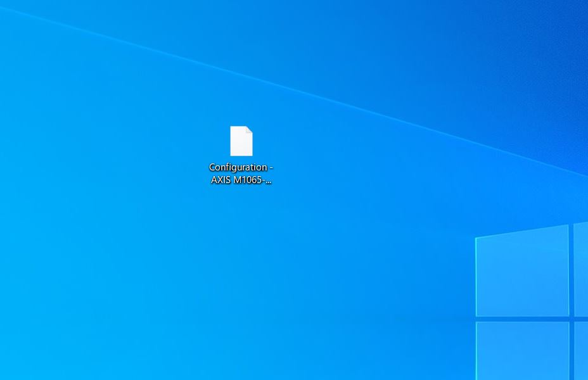
Task: Click the 'Configuration - AXIS M1065-...' file name
Action: [x=241, y=174]
